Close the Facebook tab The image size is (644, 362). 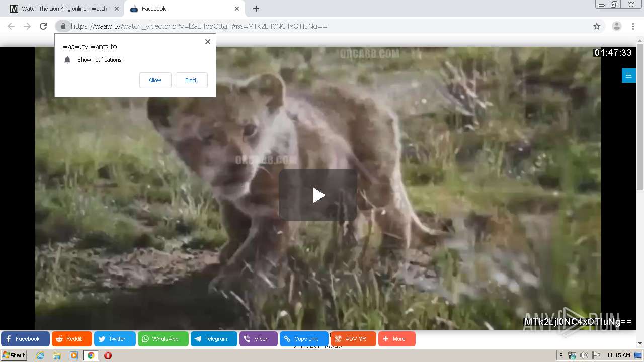click(237, 9)
